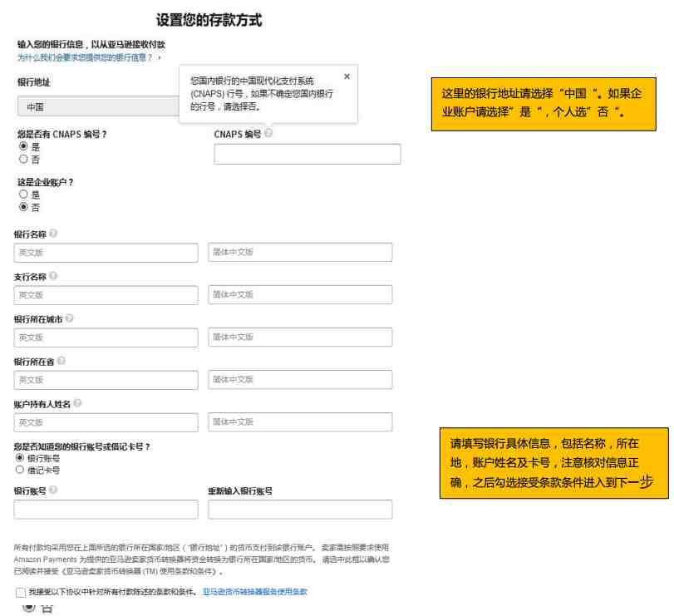Click the 账户持有人姓名 英文版 input field
Image resolution: width=674 pixels, height=616 pixels.
(106, 422)
